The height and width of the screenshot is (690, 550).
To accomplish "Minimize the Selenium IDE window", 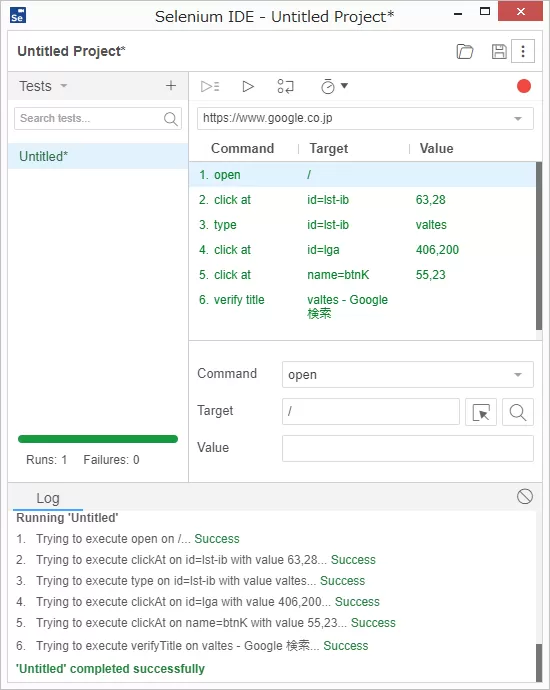I will tap(458, 13).
